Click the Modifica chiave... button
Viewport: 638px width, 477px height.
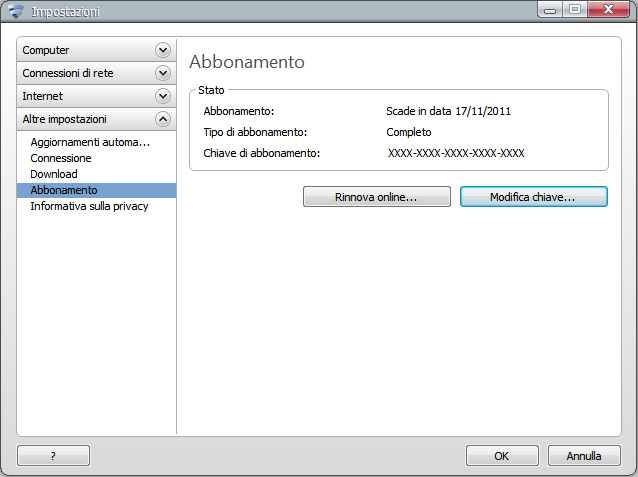(x=533, y=197)
